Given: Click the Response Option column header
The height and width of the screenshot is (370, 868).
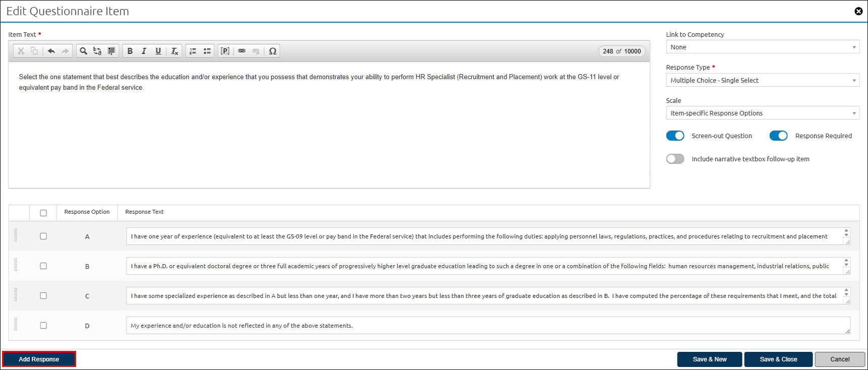Looking at the screenshot, I should coord(87,212).
